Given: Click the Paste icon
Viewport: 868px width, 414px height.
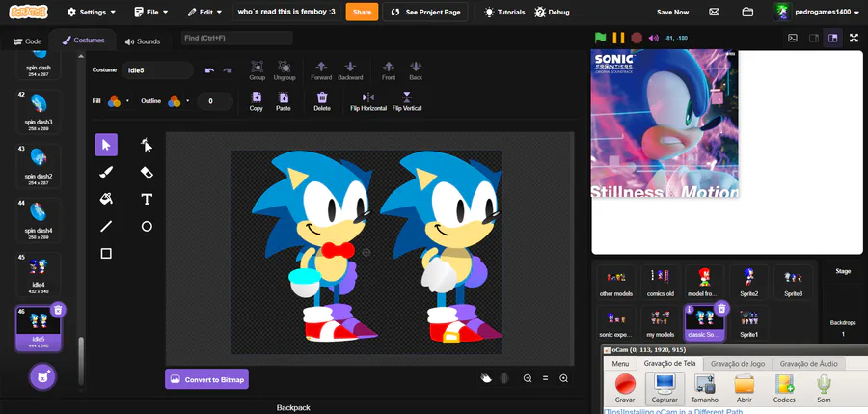Looking at the screenshot, I should point(284,101).
